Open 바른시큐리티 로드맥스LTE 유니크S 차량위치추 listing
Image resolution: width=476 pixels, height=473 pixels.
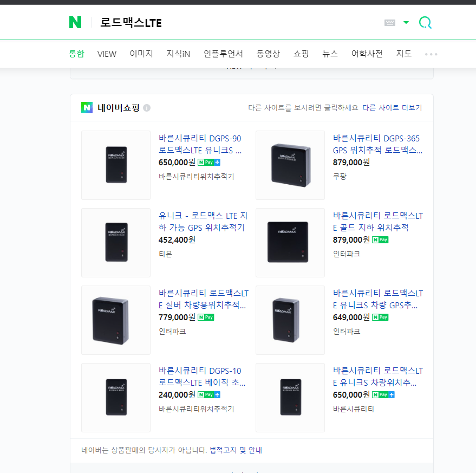pos(377,377)
